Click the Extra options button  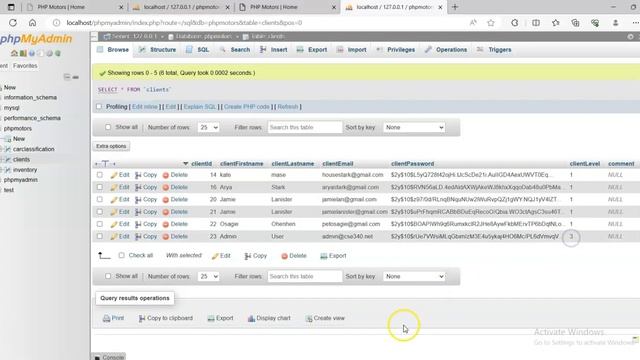point(111,146)
